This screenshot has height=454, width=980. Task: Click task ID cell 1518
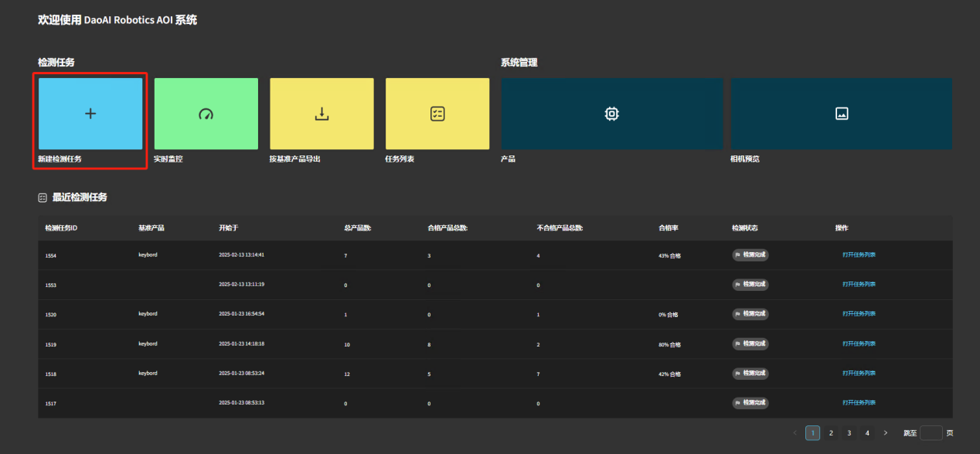tap(51, 374)
